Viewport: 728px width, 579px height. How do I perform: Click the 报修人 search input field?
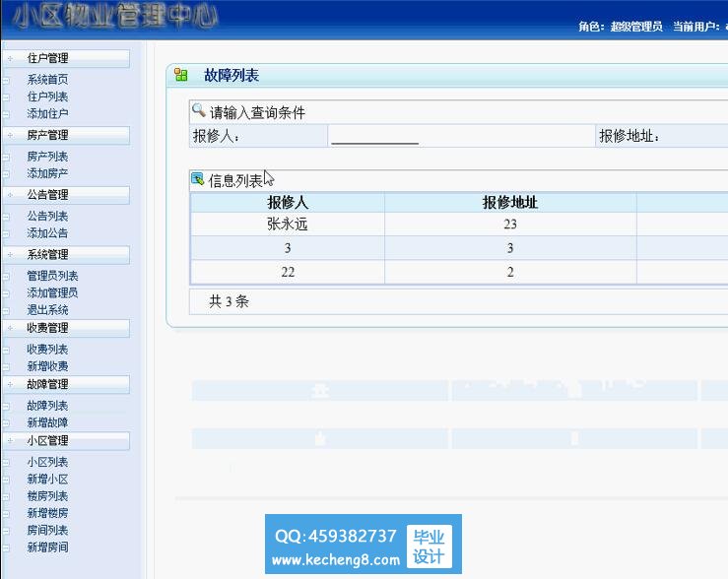point(374,137)
